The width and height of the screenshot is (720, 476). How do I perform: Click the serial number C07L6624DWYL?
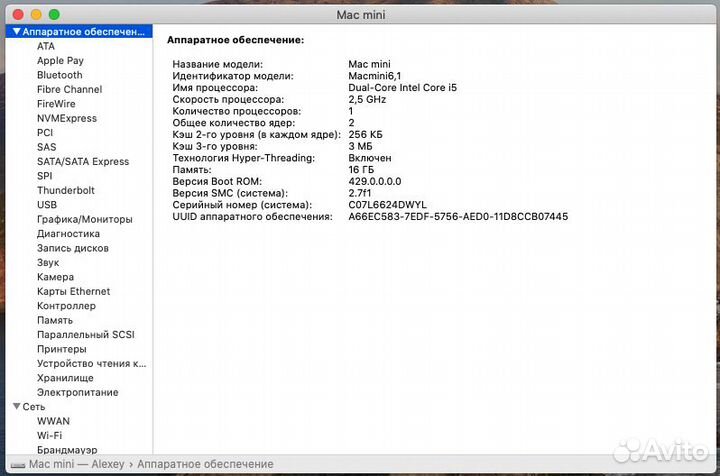coord(387,205)
